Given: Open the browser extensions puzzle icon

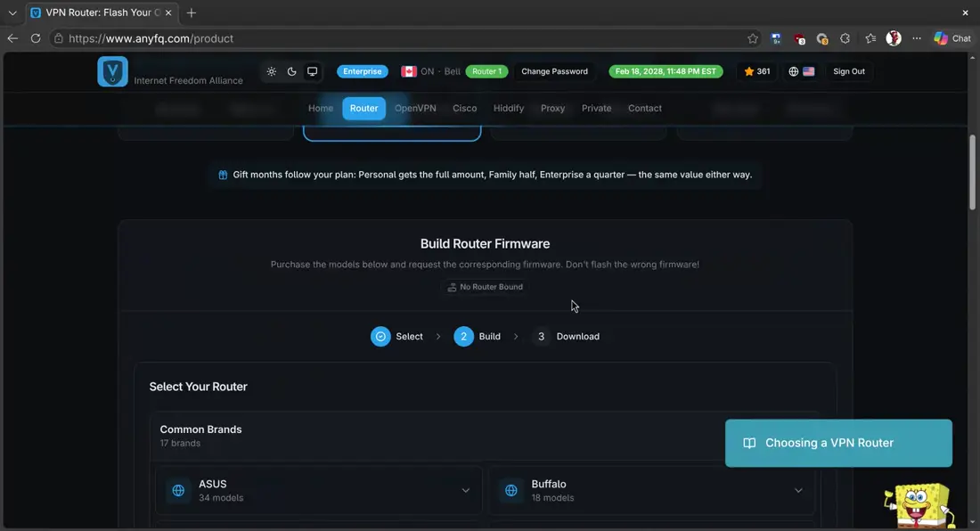Looking at the screenshot, I should click(x=845, y=38).
